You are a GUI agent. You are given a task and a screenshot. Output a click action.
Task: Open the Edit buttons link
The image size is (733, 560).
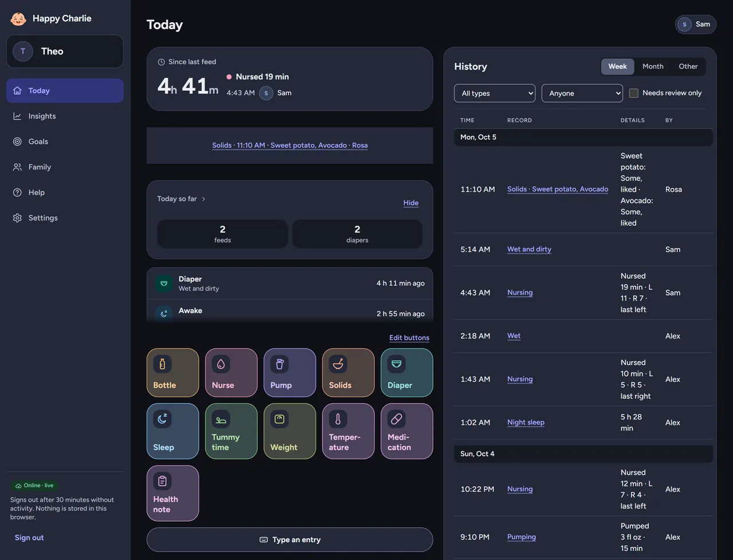pos(409,338)
